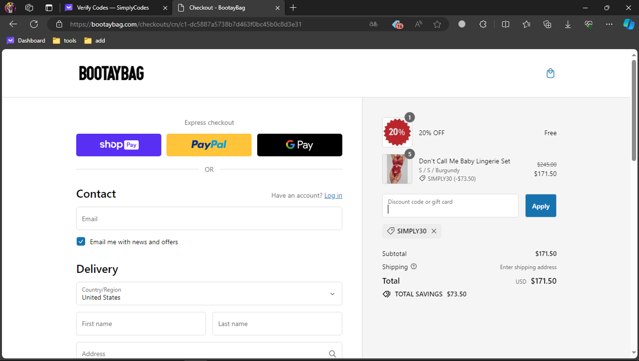Open the Copilot sidebar icon
Screen dimensions: 639x361
click(x=629, y=24)
